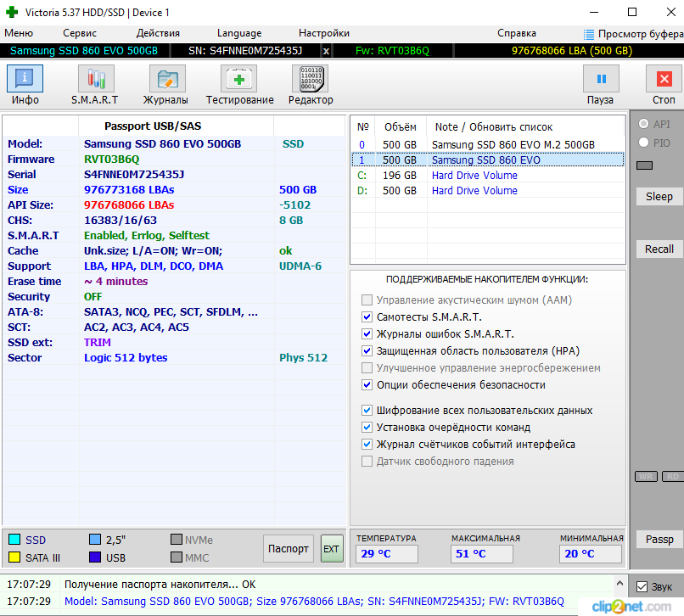Select the API radio button
This screenshot has width=684, height=616.
click(x=643, y=124)
